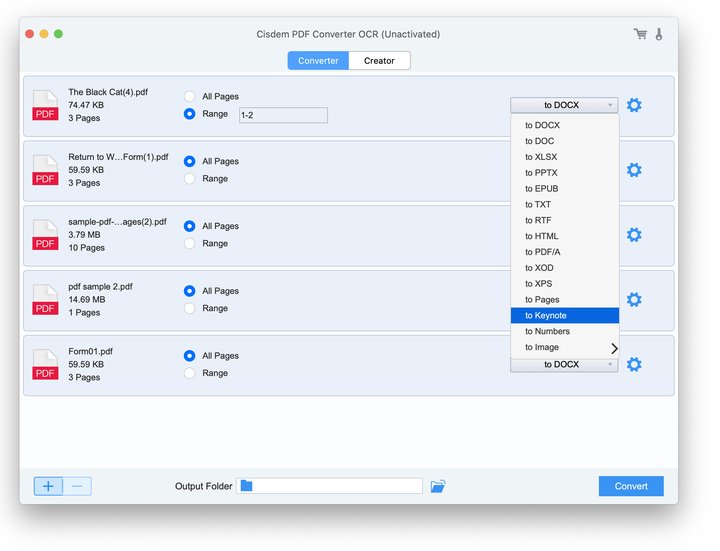This screenshot has height=551, width=720.
Task: Open the to DOCX dropdown for Form01.pdf
Action: point(564,365)
